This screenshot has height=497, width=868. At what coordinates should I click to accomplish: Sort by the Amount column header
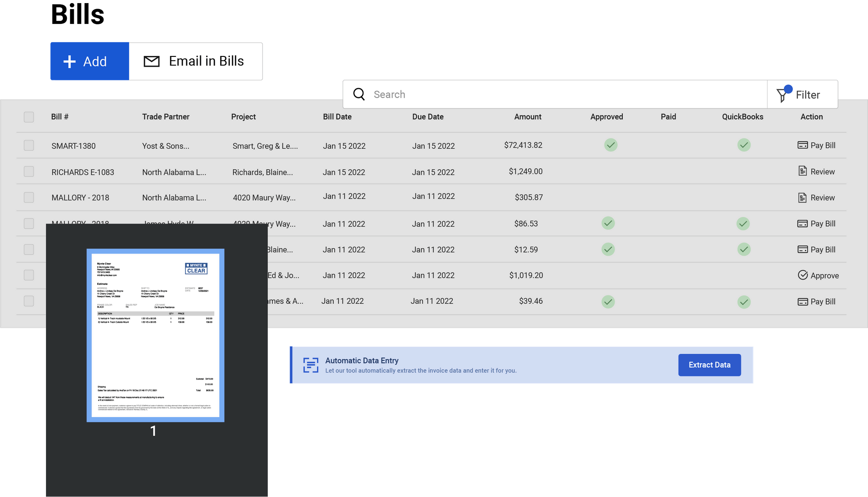527,117
